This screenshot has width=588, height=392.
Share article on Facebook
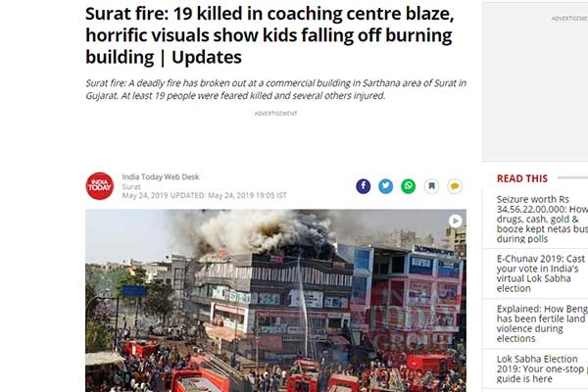coord(363,186)
